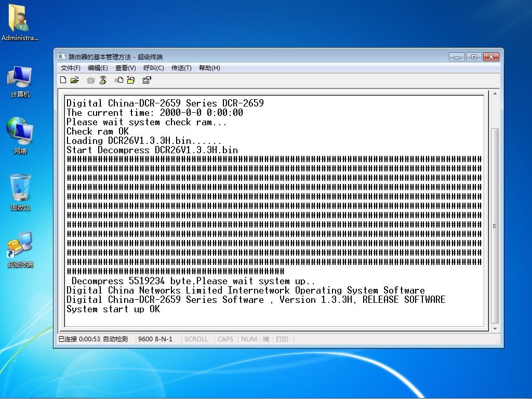Click the "Internetwork Operating System Software" line

246,290
